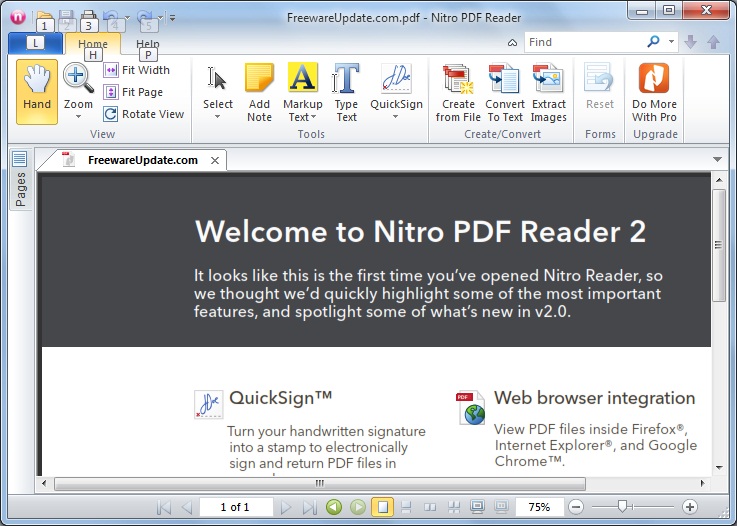This screenshot has height=526, width=737.
Task: Toggle the Pages side panel
Action: tap(20, 182)
